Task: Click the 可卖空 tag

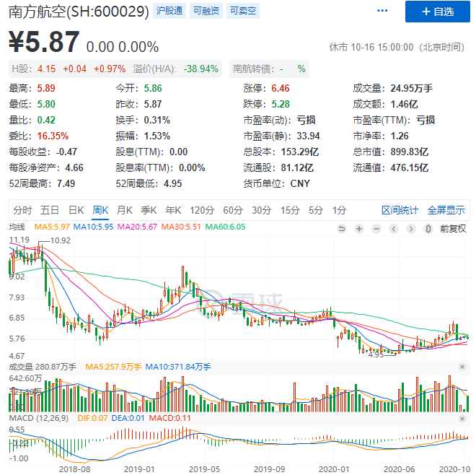Action: point(243,11)
